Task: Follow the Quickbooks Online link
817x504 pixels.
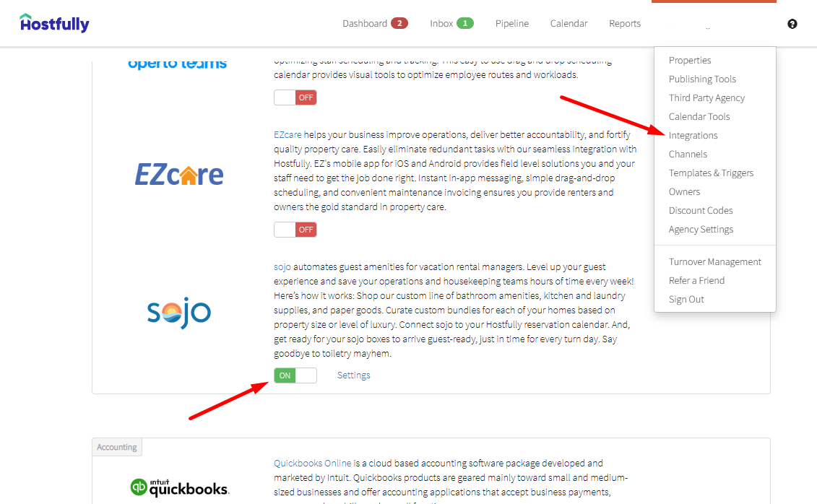Action: coord(312,463)
